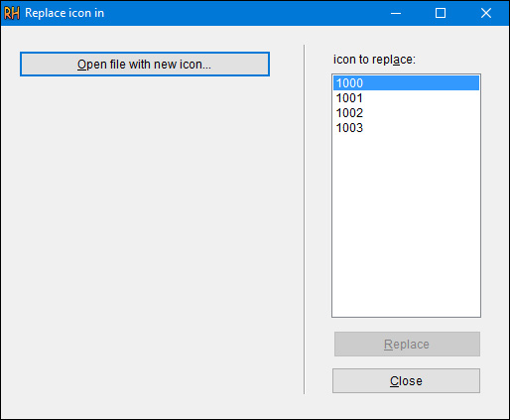Minimize the Replace icon window
The image size is (510, 420).
(396, 13)
